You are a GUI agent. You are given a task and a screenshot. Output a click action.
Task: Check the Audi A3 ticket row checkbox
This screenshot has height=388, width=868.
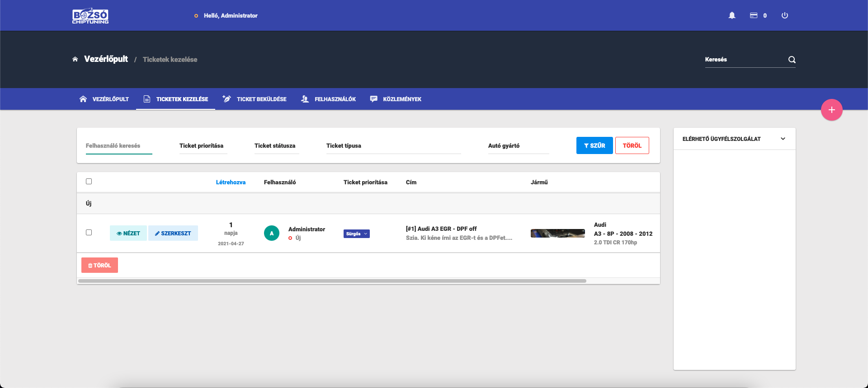click(89, 233)
